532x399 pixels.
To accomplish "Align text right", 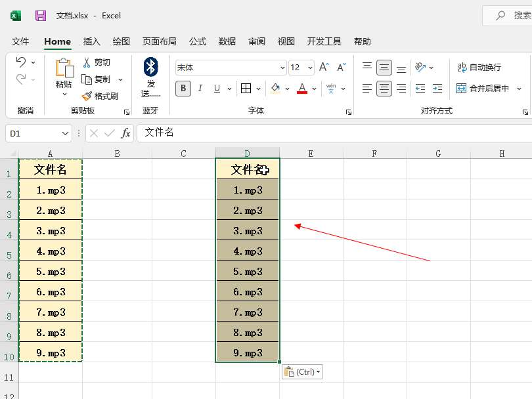I will coord(401,89).
